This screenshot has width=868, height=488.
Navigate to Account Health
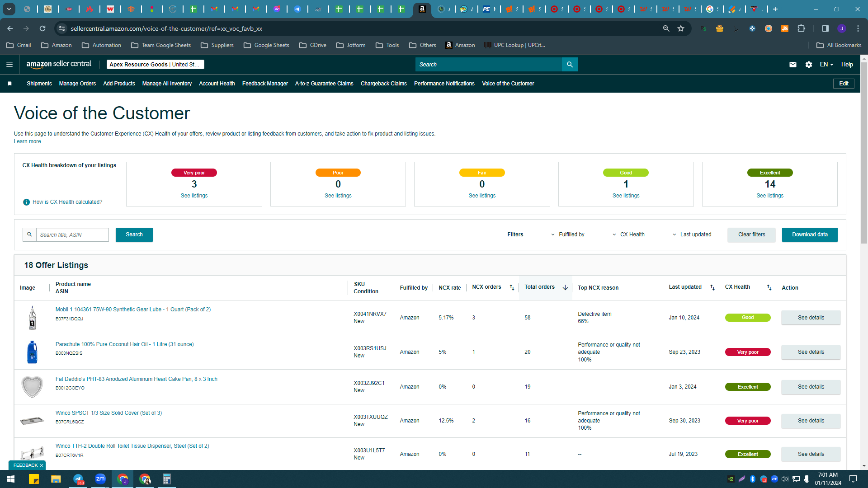point(217,84)
